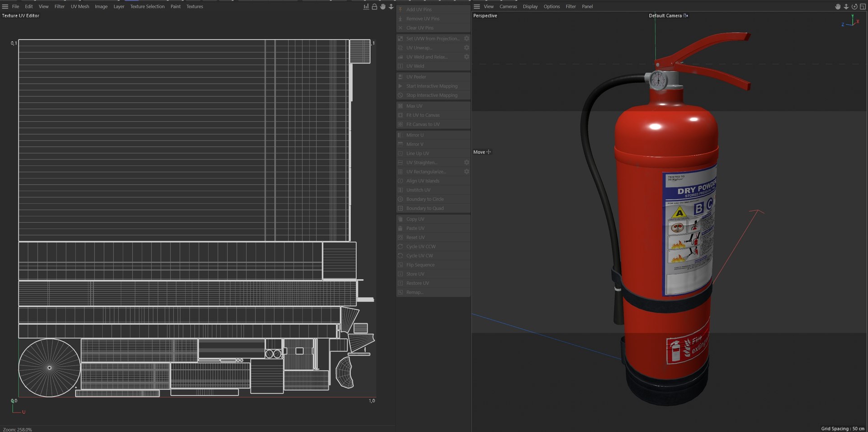Open the Layer menu in UV editor
The image size is (868, 432).
point(119,6)
